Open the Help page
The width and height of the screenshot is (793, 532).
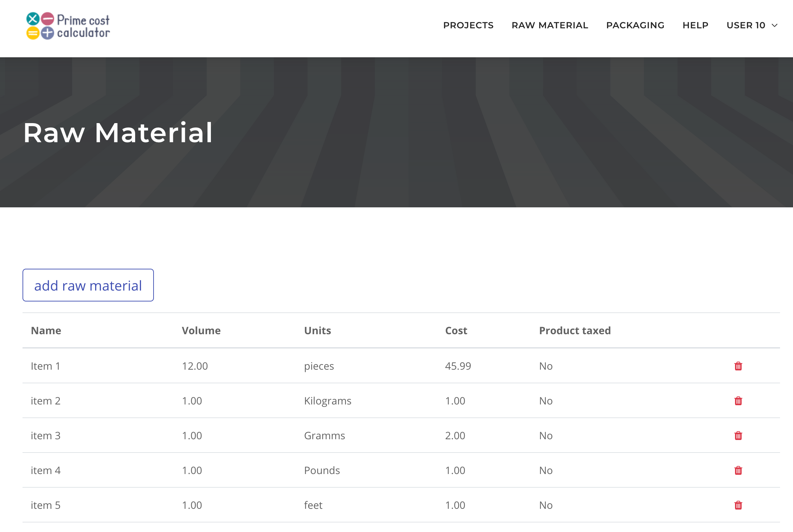point(695,25)
